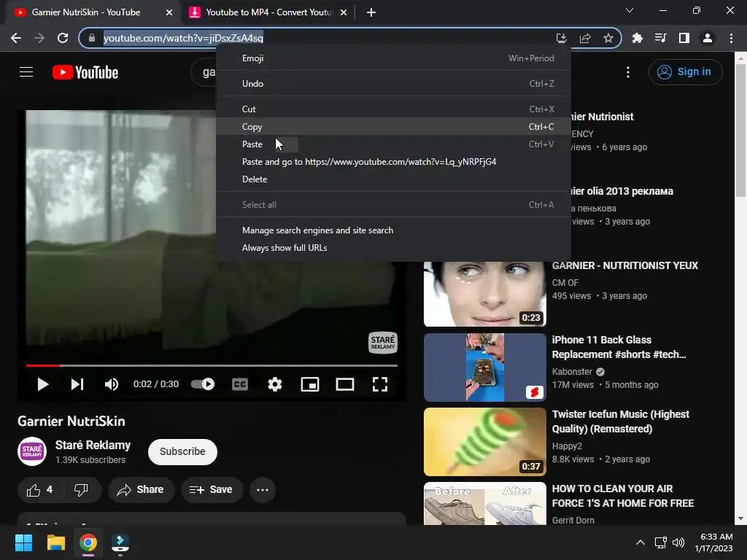Open Kabonster channel name link
Viewport: 747px width, 560px height.
pos(572,372)
